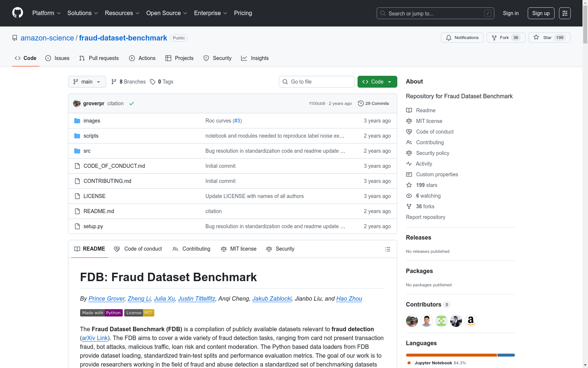Click the green pixelated contributor avatar
The image size is (588, 368).
click(441, 321)
